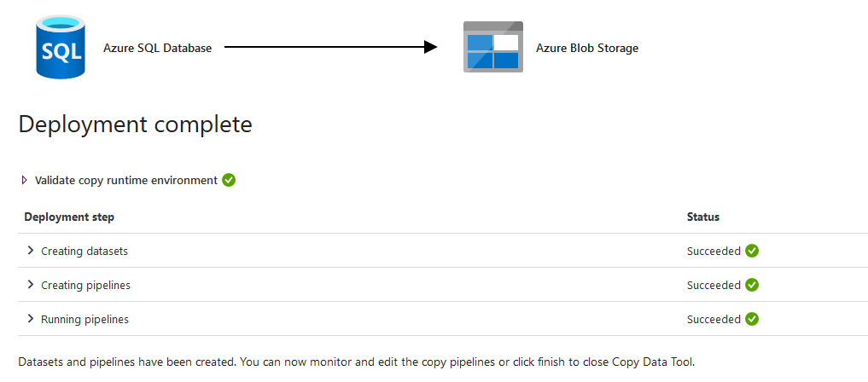
Task: Click the Azure SQL Database icon
Action: point(60,49)
